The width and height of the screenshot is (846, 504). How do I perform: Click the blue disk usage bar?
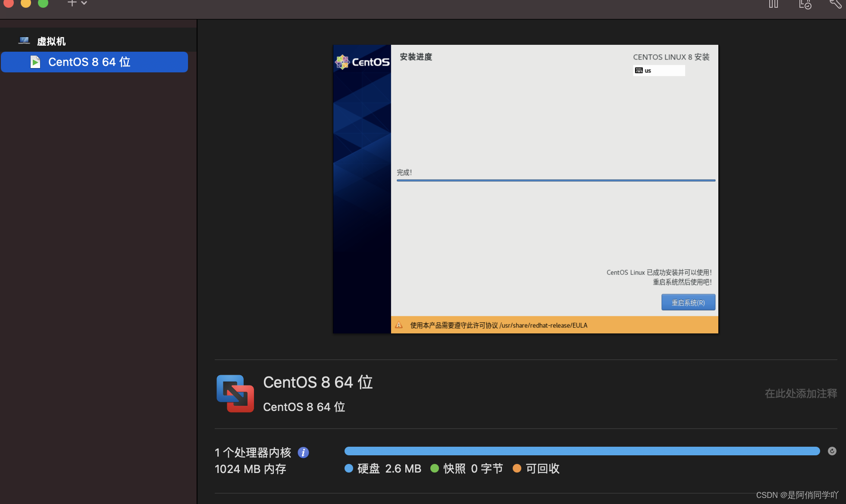[x=582, y=451]
